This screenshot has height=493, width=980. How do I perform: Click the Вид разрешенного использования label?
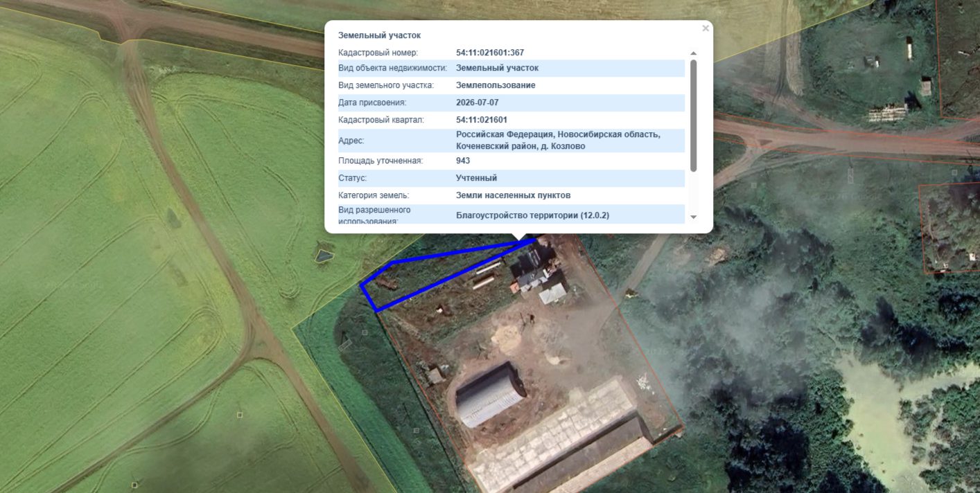[x=374, y=215]
